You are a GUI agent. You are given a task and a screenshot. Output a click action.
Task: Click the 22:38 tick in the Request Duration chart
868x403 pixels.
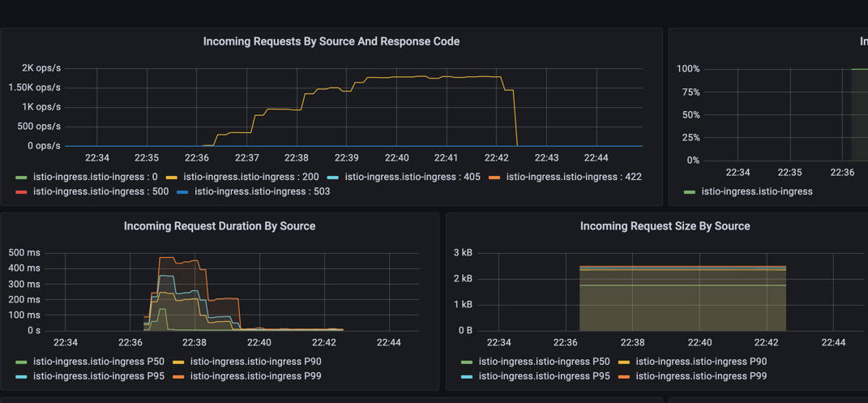[x=195, y=343]
